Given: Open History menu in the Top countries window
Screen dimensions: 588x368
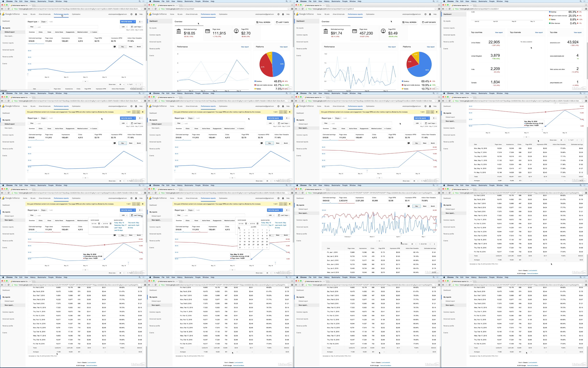Looking at the screenshot, I should tap(474, 1).
